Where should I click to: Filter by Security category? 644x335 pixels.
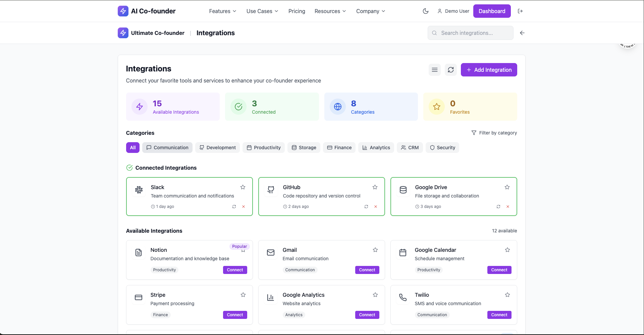tap(442, 148)
